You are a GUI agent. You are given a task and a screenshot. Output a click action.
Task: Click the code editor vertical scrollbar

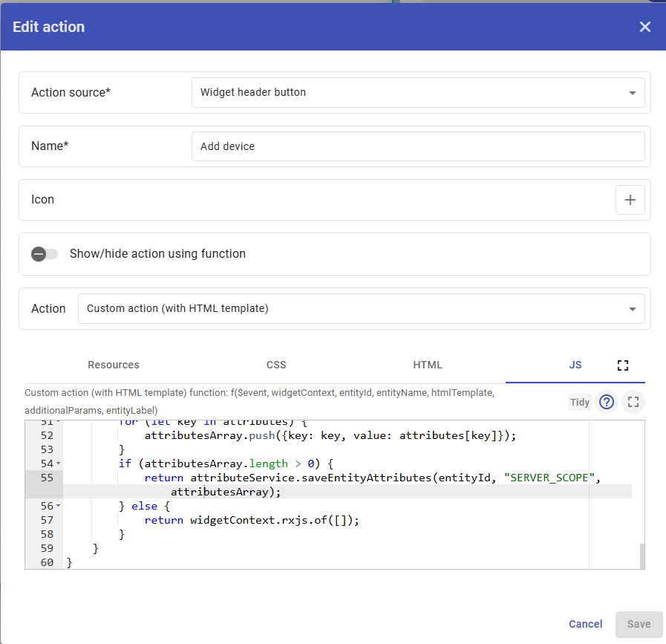641,555
